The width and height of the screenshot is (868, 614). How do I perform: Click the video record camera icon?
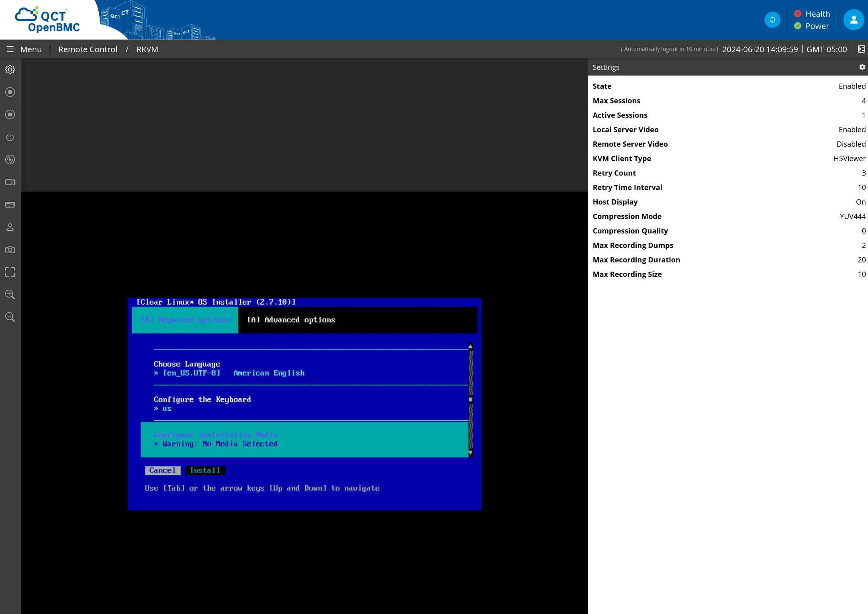point(10,182)
